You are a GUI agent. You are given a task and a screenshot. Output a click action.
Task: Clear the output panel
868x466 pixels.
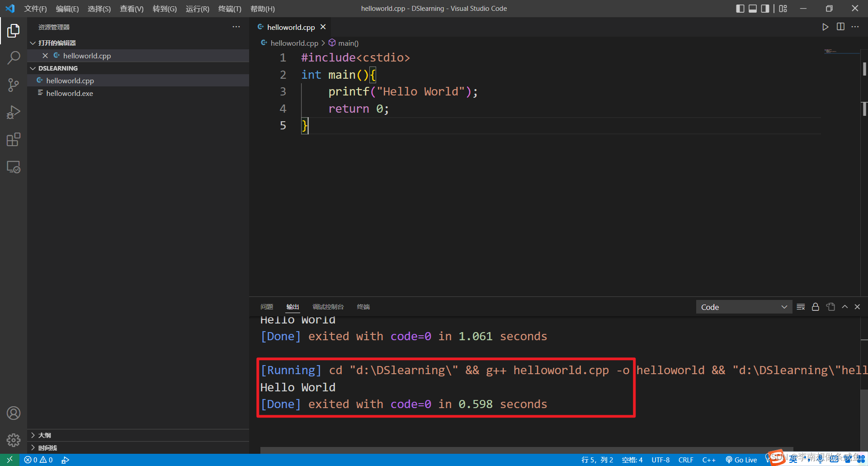pos(801,307)
